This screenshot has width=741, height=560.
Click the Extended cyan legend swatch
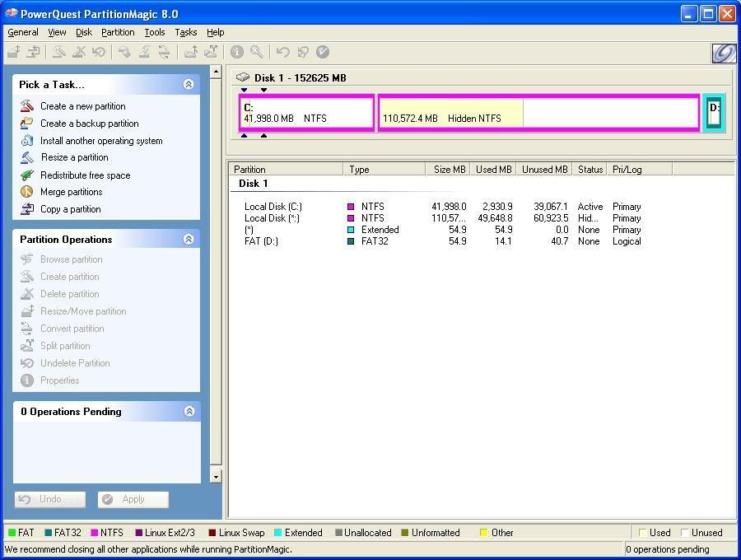278,533
